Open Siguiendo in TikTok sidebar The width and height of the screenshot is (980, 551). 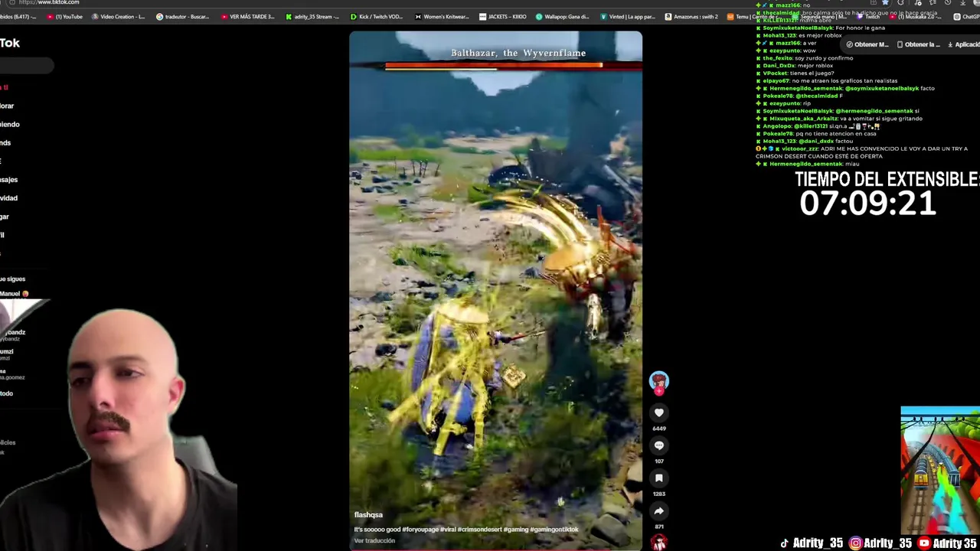tap(9, 124)
